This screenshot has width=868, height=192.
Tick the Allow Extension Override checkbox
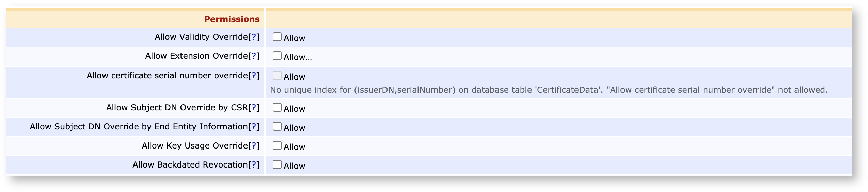(277, 56)
